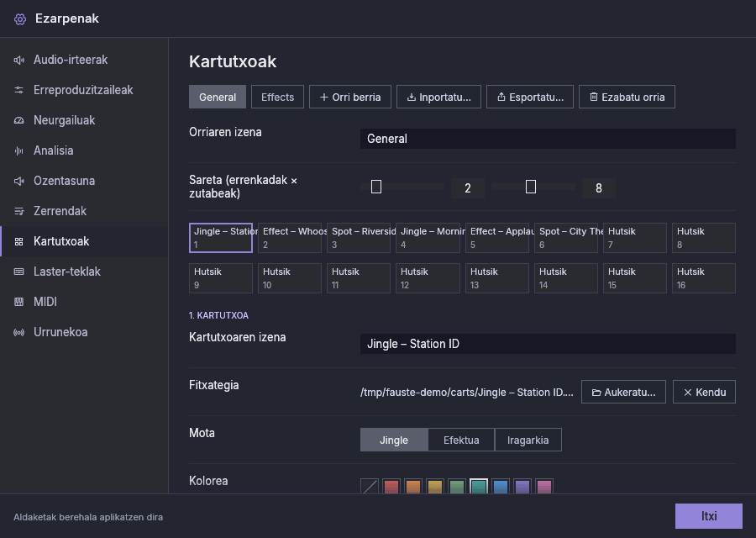Viewport: 756px width, 538px height.
Task: Click the Ezarpenak gear icon in header
Action: point(20,18)
